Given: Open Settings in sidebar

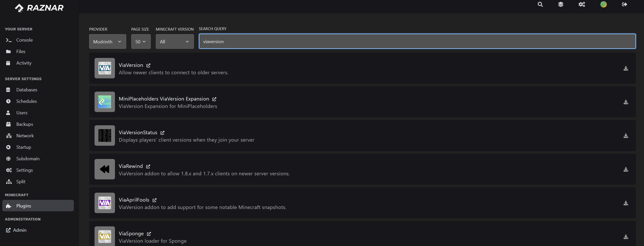Looking at the screenshot, I should pyautogui.click(x=38, y=170).
